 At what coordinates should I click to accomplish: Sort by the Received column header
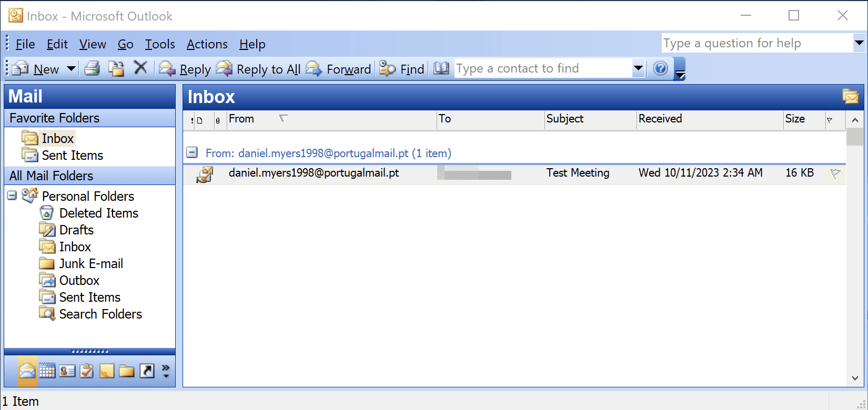point(710,120)
